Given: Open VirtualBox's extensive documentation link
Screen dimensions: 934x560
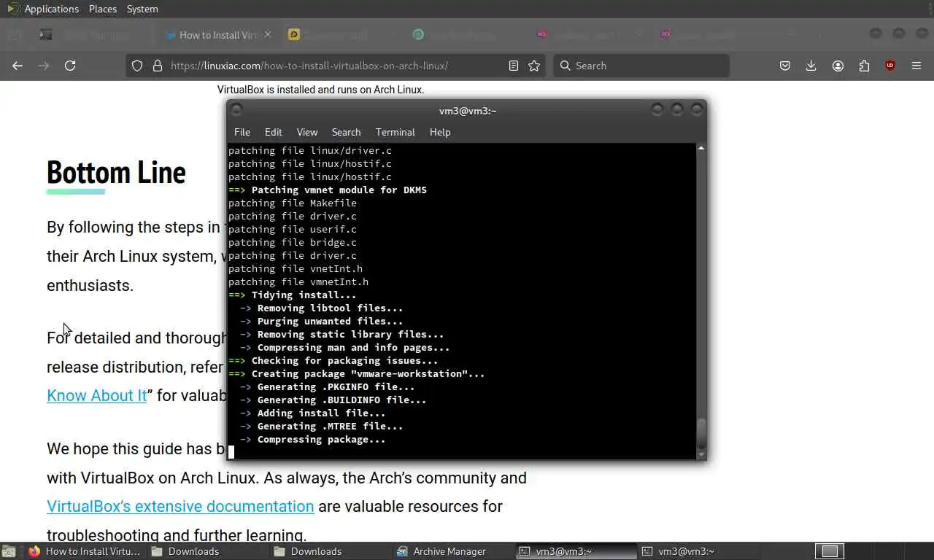Looking at the screenshot, I should tap(180, 506).
